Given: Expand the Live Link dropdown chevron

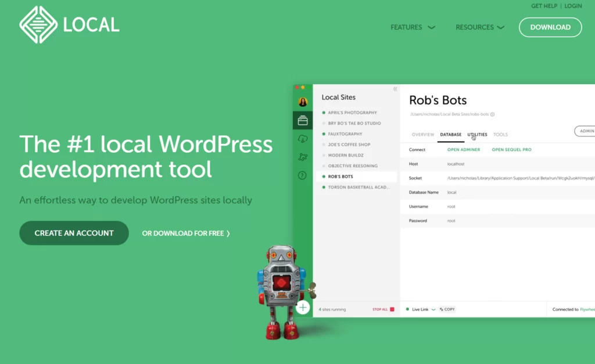Looking at the screenshot, I should coord(433,309).
